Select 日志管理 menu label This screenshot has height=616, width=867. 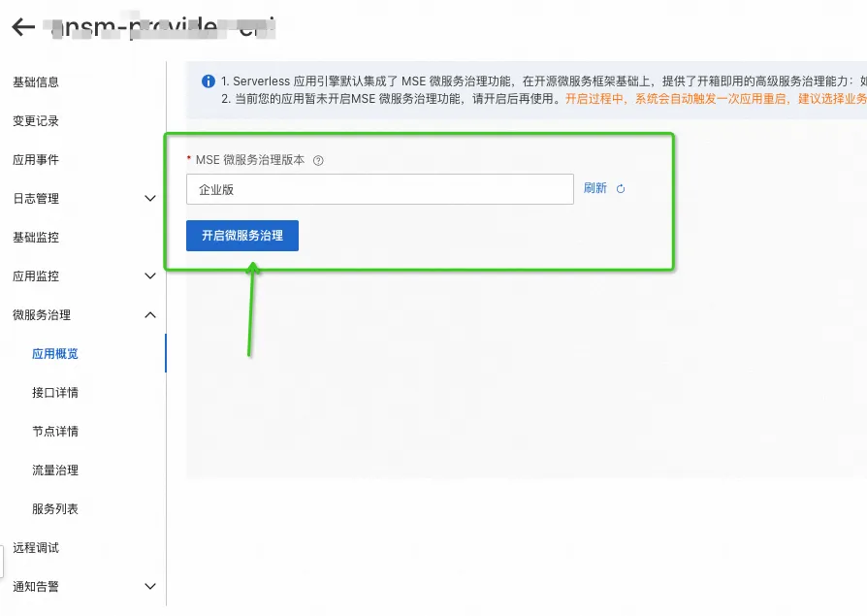pyautogui.click(x=36, y=199)
